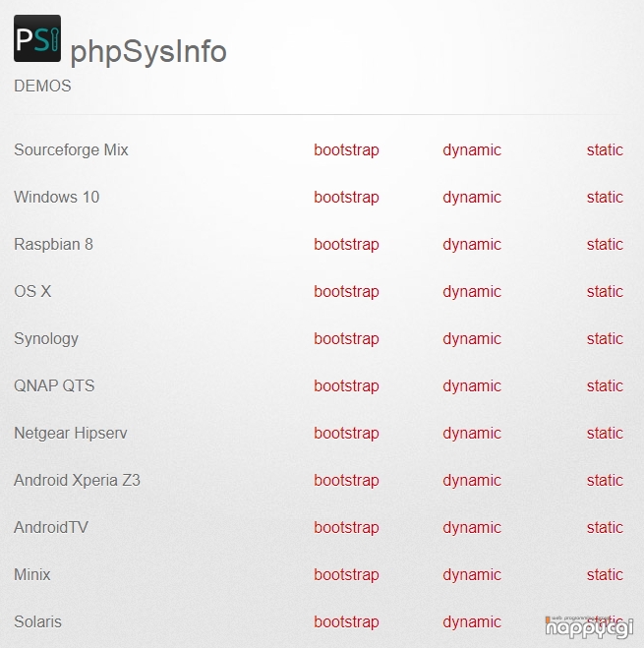This screenshot has width=644, height=648.
Task: Click the happycgi watermark logo
Action: coord(589,627)
